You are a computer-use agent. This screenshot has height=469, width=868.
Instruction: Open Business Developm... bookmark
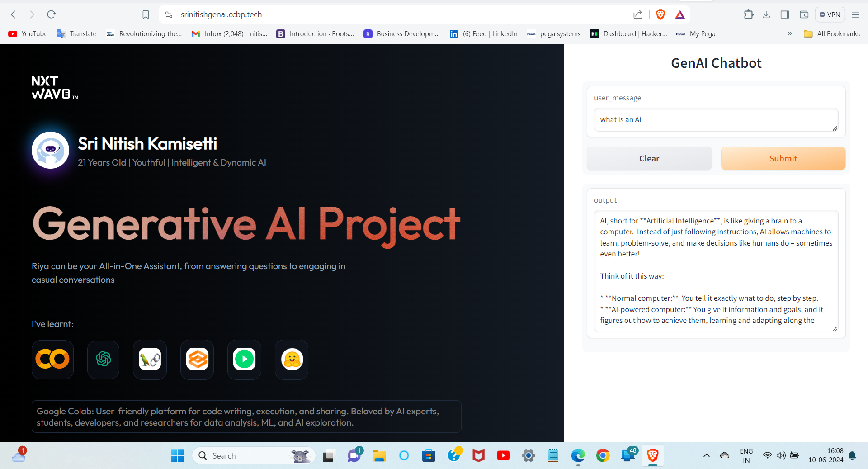click(402, 34)
